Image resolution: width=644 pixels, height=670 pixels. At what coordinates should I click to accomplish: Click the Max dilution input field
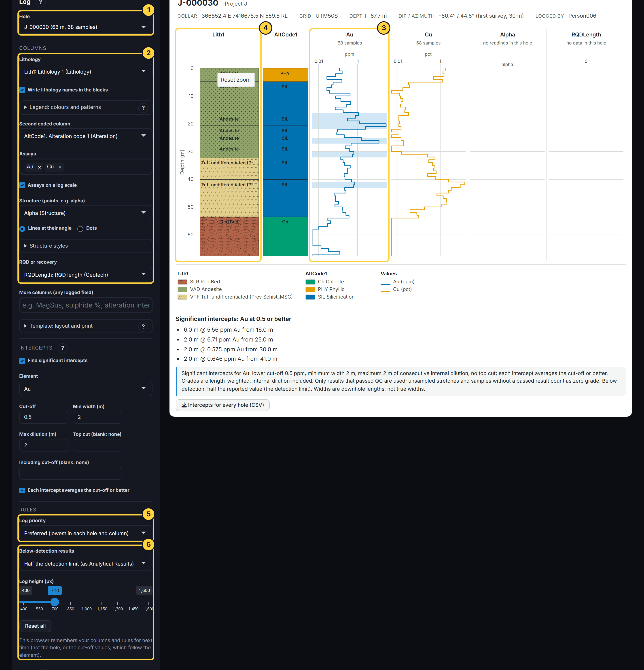44,445
